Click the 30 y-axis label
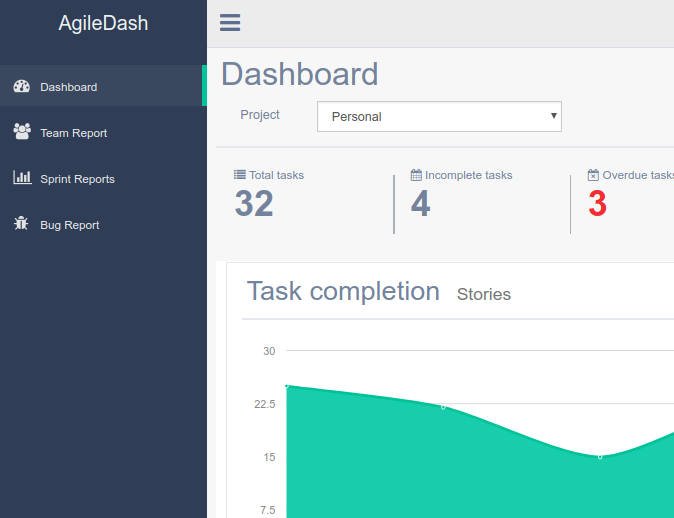The width and height of the screenshot is (674, 518). coord(269,351)
